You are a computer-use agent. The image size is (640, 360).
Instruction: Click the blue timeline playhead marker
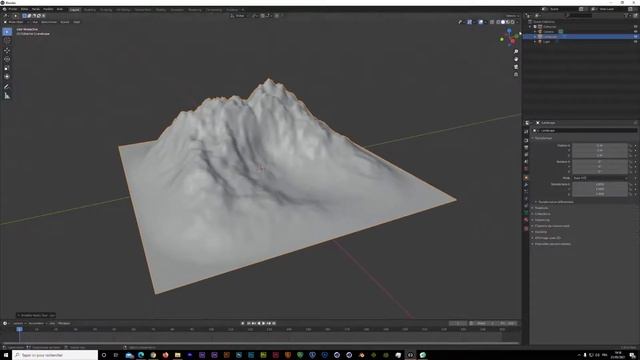[19, 329]
